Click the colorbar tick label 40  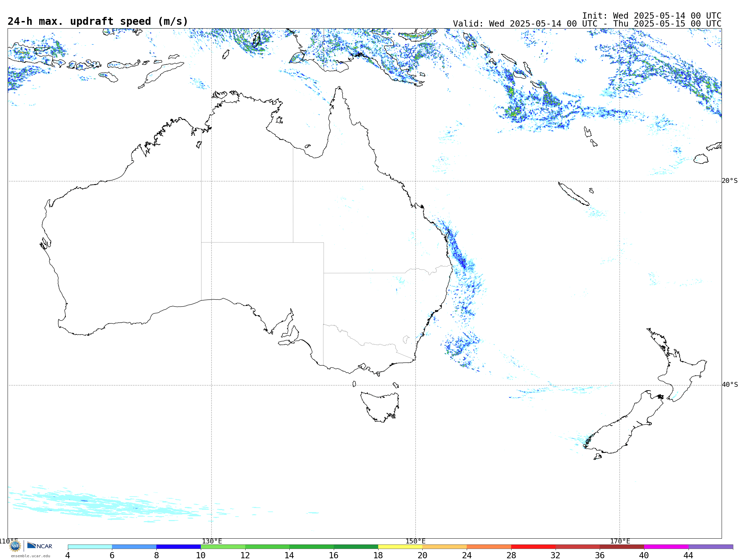(x=644, y=555)
